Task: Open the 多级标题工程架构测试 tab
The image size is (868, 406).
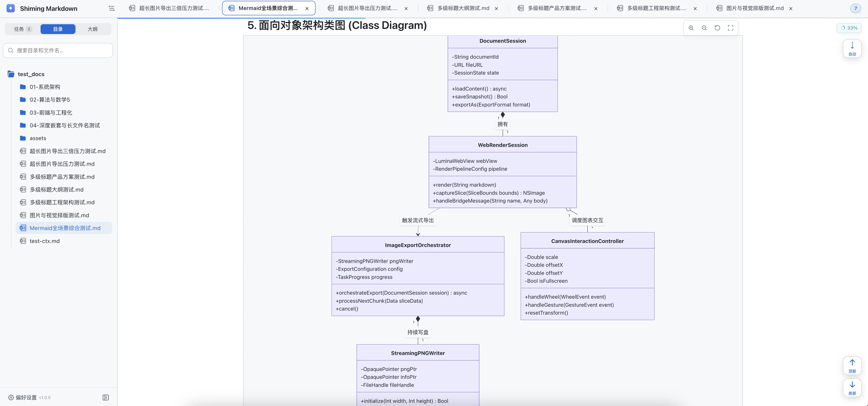Action: tap(656, 9)
